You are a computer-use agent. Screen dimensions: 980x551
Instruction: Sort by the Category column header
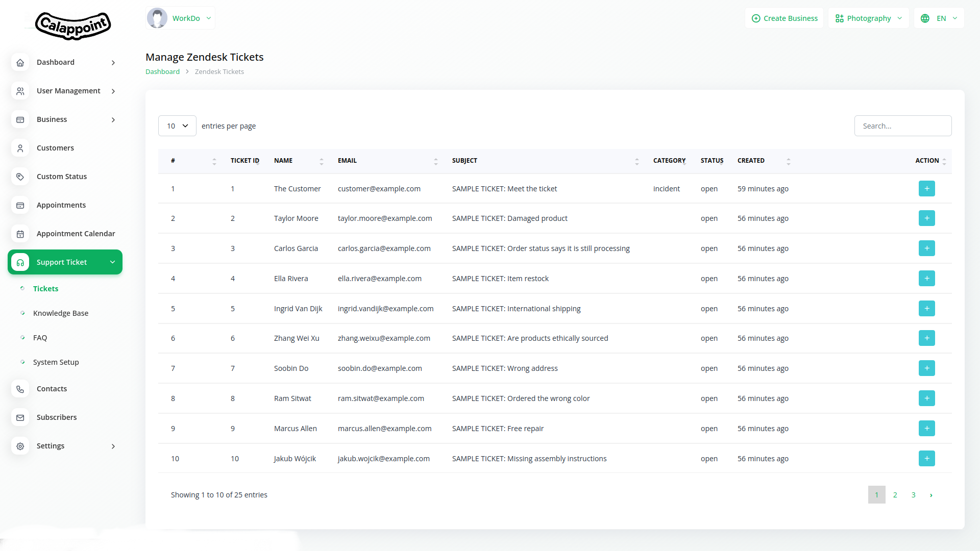tap(670, 161)
